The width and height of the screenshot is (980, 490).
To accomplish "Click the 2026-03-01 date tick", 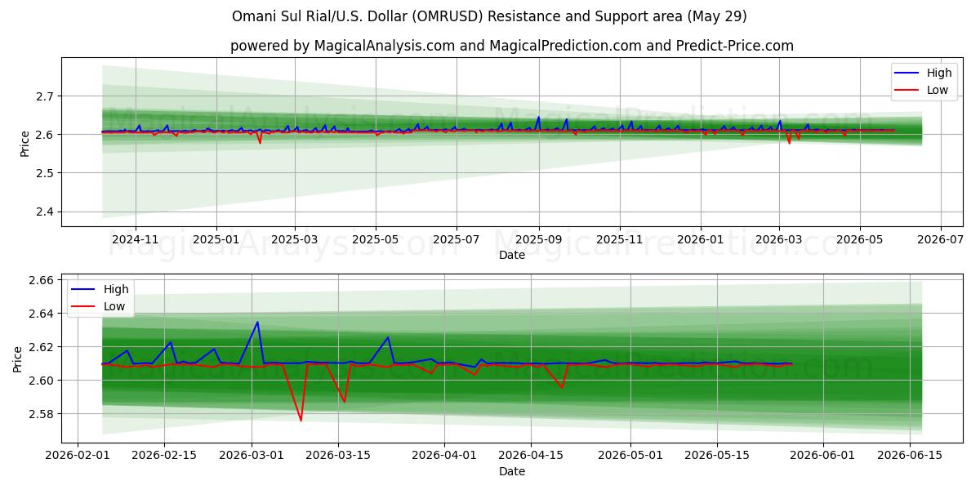I will tap(252, 456).
